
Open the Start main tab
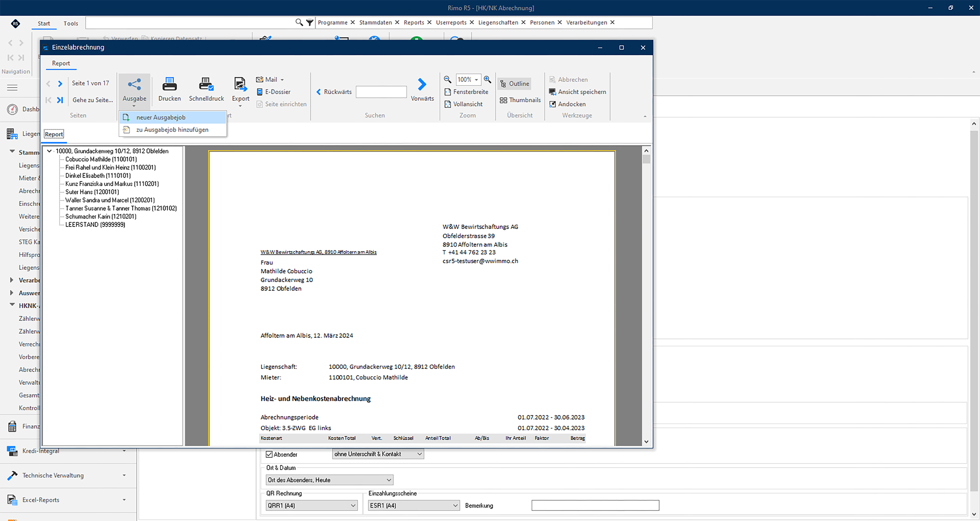click(x=44, y=23)
